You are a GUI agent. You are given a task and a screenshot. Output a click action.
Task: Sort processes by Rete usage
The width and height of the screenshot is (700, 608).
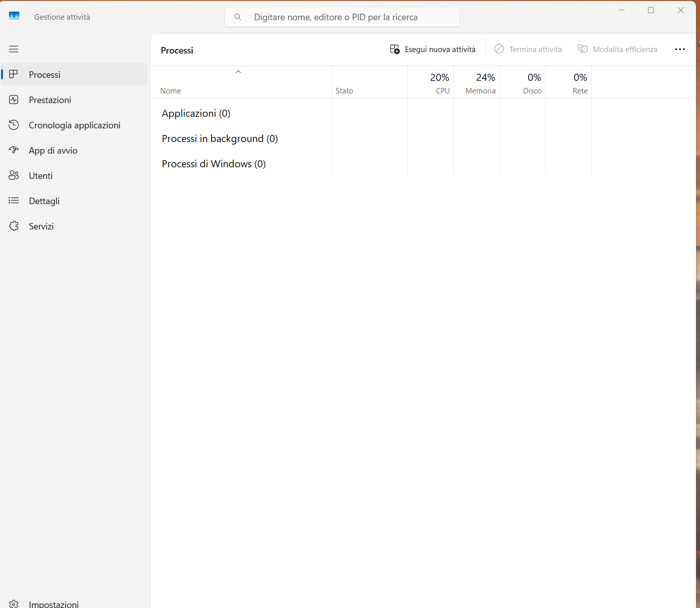click(x=569, y=82)
